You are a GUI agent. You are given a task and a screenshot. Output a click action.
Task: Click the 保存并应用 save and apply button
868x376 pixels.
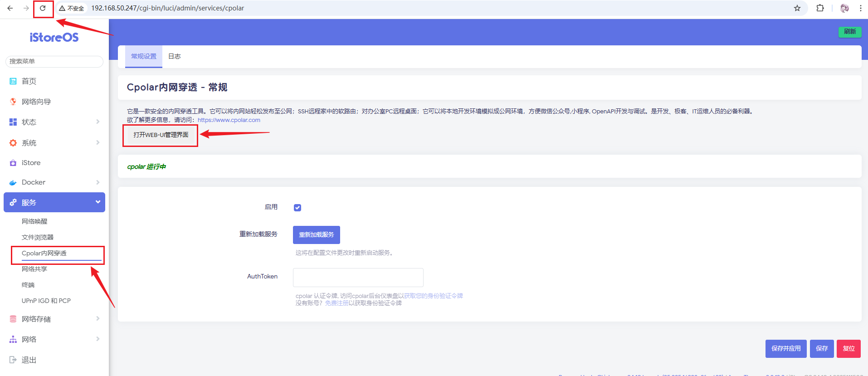tap(785, 348)
